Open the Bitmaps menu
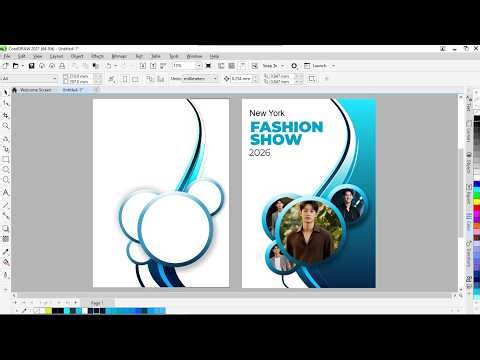This screenshot has width=480, height=360. (119, 56)
